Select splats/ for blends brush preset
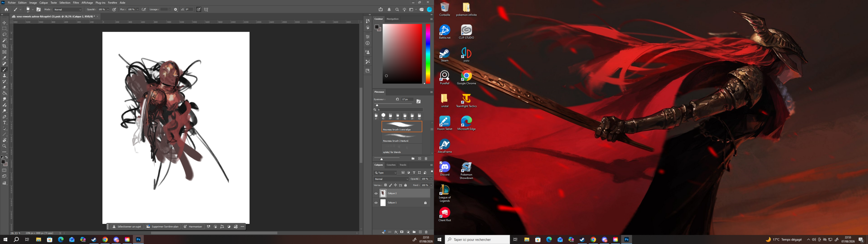 click(x=402, y=149)
